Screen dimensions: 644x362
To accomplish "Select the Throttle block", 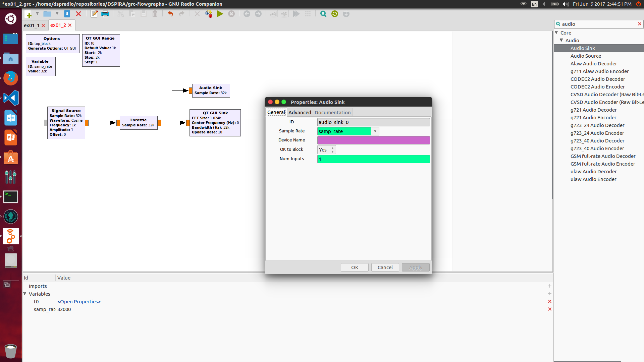I will [x=138, y=123].
